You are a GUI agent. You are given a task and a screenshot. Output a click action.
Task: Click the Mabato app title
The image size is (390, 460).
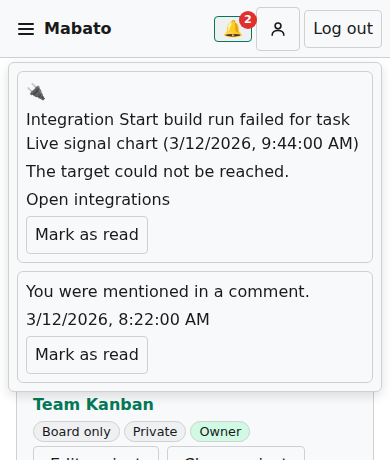tap(78, 28)
